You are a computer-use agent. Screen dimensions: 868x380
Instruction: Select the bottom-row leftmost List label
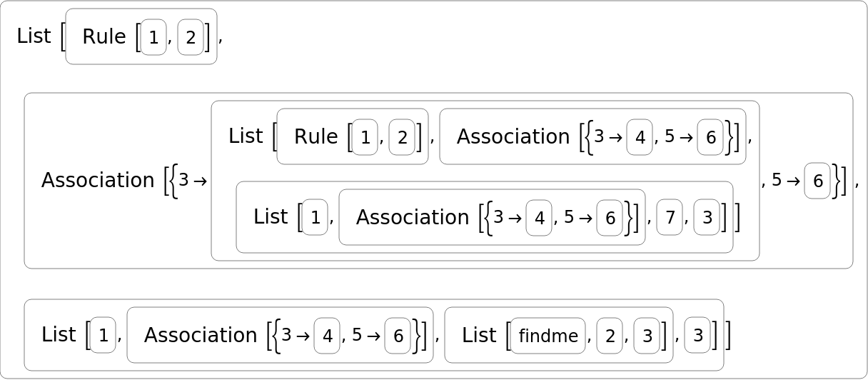point(59,335)
